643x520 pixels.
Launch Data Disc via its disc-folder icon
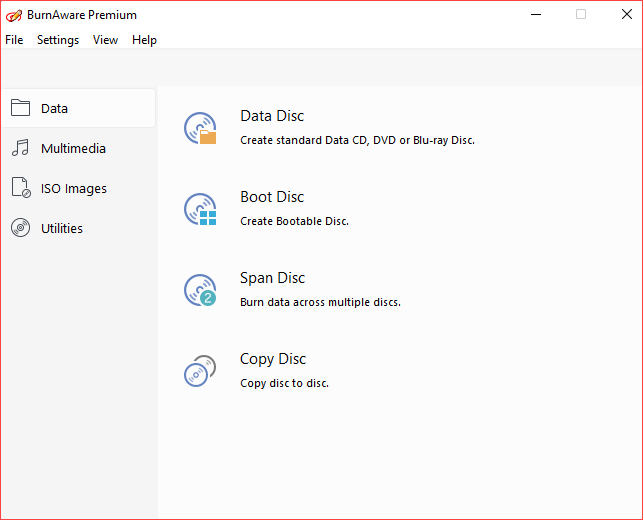(x=200, y=128)
